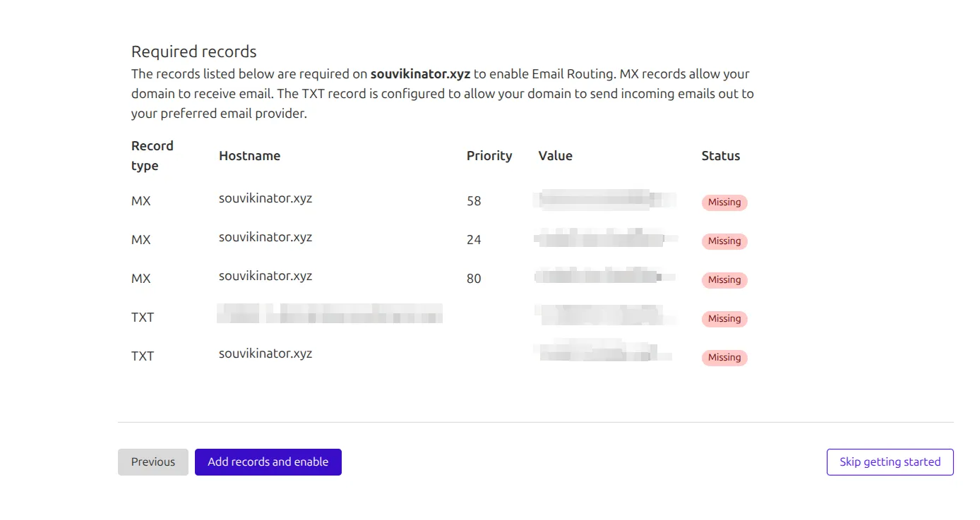Click Skip getting started button
The height and width of the screenshot is (520, 980).
[x=890, y=462]
